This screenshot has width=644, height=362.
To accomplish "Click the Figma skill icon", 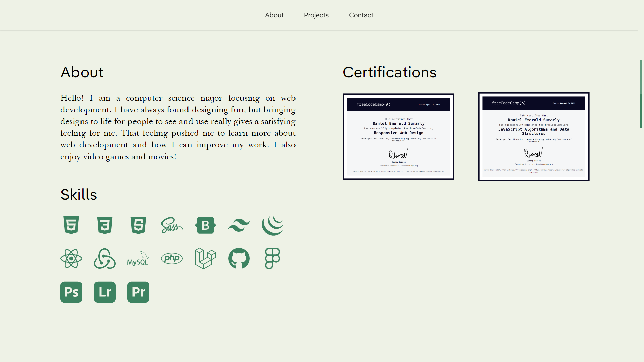I will point(272,258).
